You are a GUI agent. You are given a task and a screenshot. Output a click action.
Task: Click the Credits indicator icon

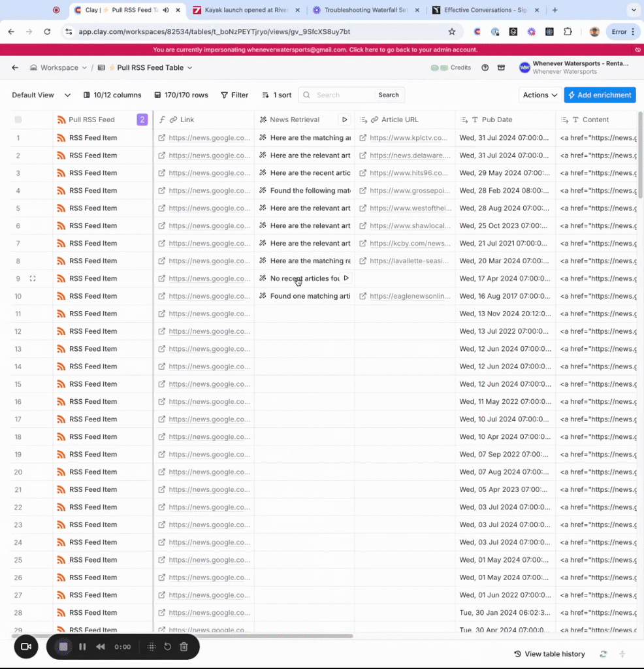click(x=440, y=68)
